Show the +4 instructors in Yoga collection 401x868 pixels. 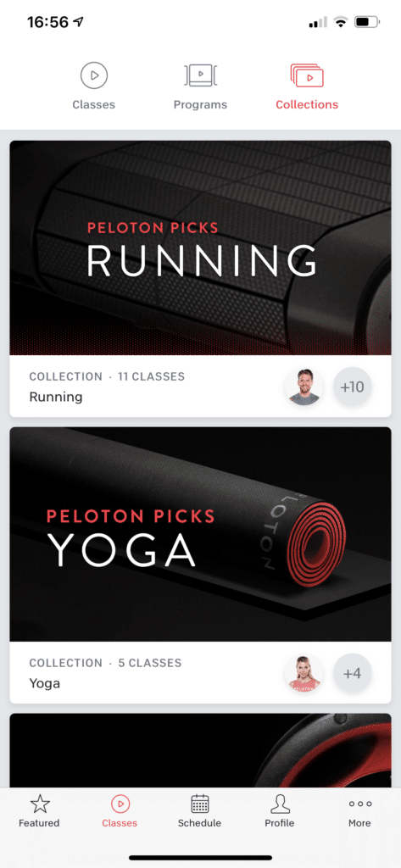353,673
